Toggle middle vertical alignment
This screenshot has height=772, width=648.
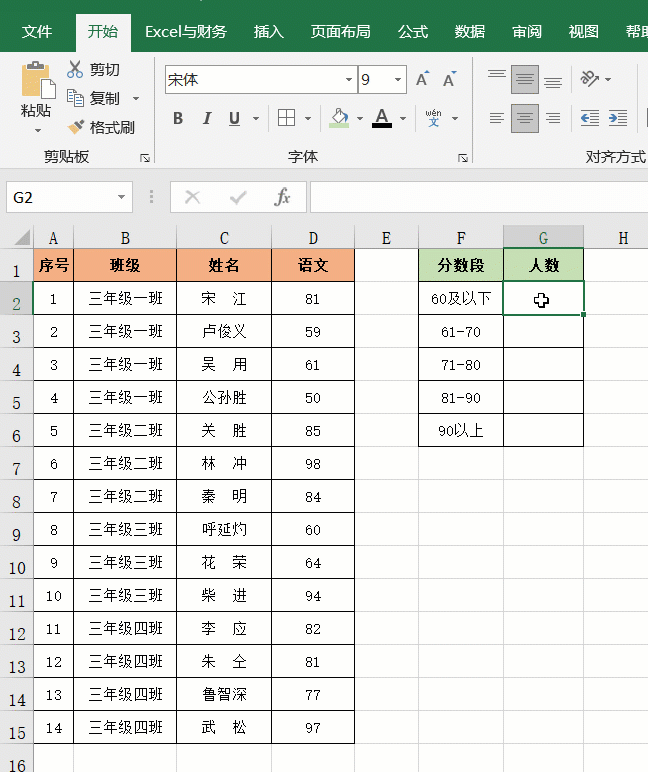[525, 79]
